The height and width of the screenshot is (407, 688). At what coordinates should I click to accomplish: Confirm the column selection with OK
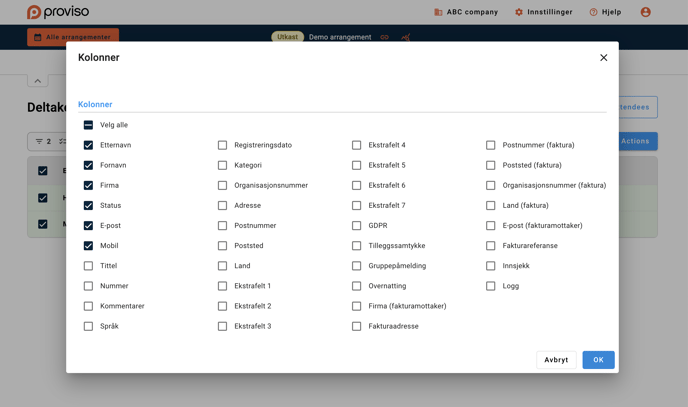point(598,360)
